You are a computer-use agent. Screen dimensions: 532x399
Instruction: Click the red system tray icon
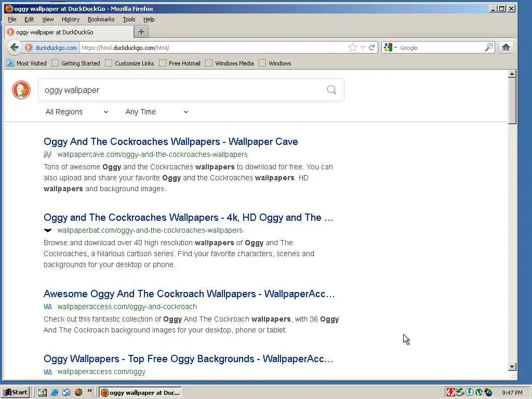pos(450,393)
